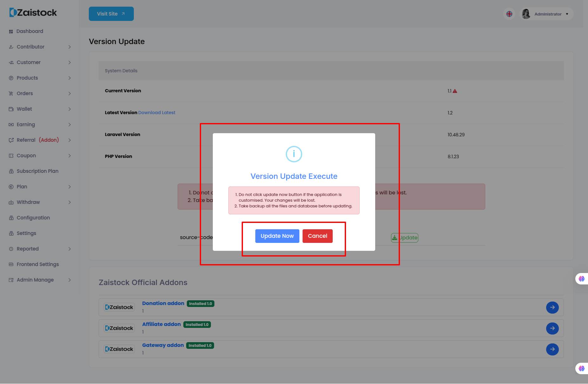Image resolution: width=588 pixels, height=384 pixels.
Task: Click the Referral sidebar icon
Action: coord(11,140)
